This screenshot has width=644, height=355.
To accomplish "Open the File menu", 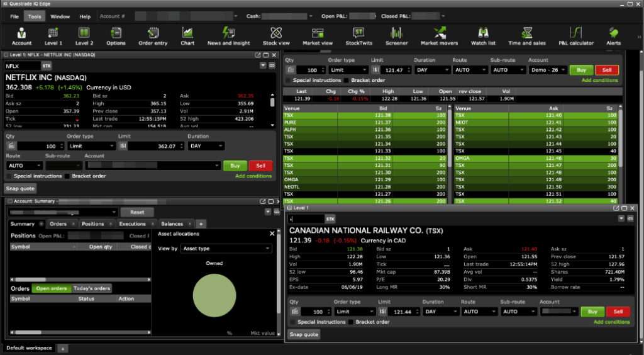I will (x=14, y=17).
